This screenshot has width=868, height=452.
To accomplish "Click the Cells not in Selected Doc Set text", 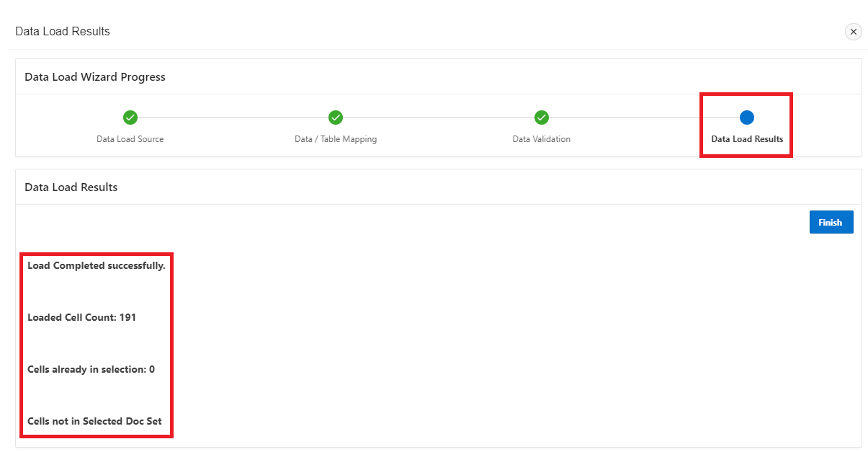I will click(x=94, y=421).
